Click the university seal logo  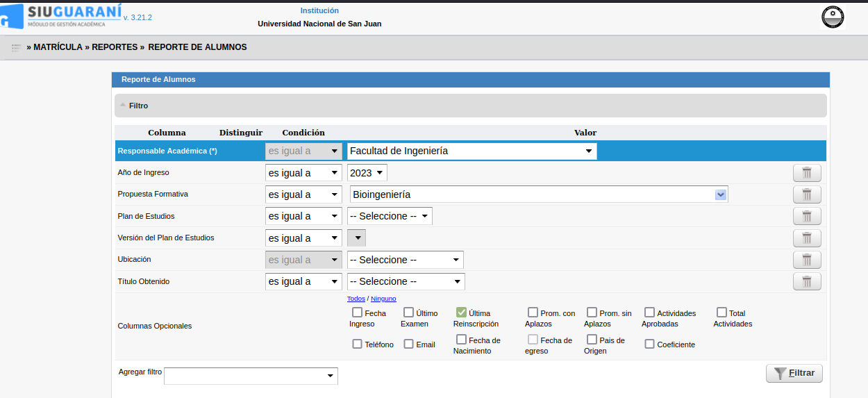tap(832, 17)
